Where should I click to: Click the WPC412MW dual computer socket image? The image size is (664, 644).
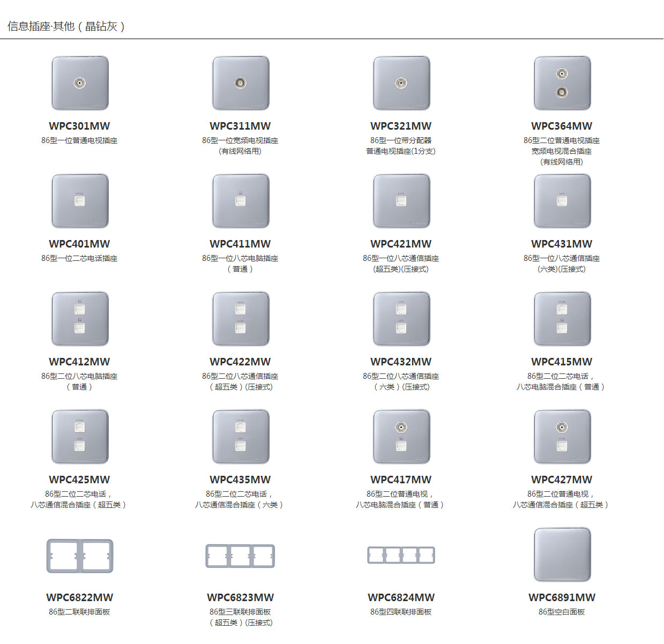tap(80, 319)
